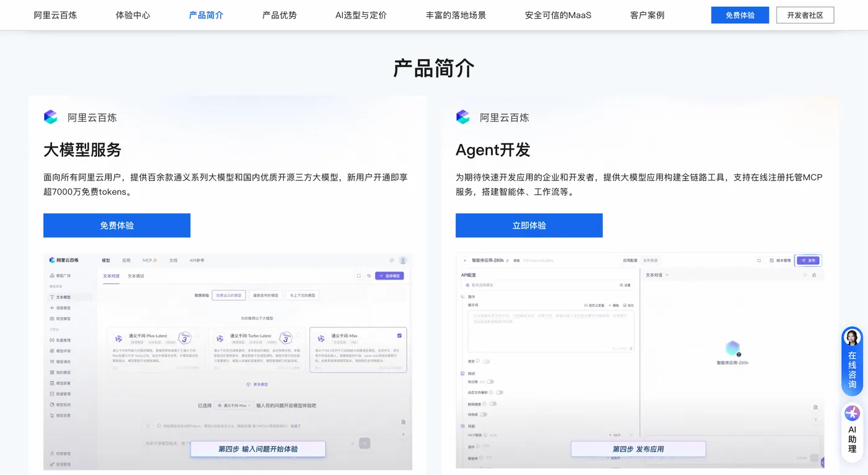Open 设置 icon beside the model selector
The width and height of the screenshot is (868, 475).
[626, 285]
